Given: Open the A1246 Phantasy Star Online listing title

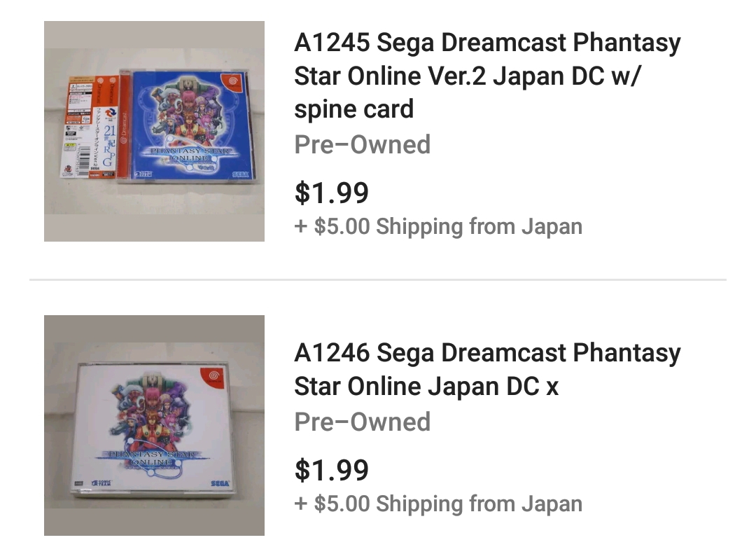Looking at the screenshot, I should [x=487, y=370].
